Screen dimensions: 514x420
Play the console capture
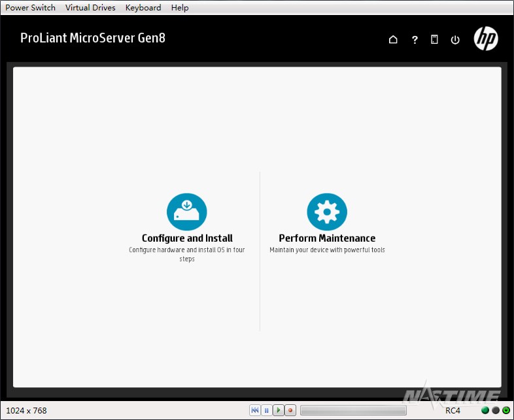(x=279, y=410)
